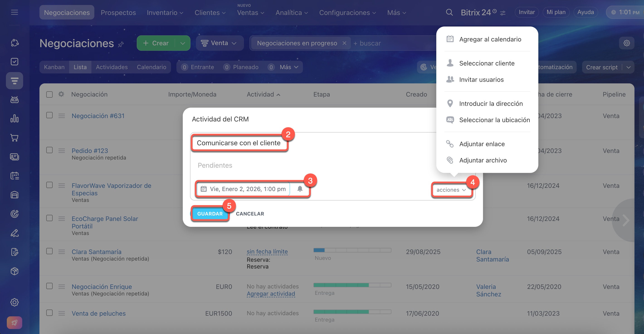Image resolution: width=644 pixels, height=334 pixels.
Task: Toggle the select-all checkbox in table header
Action: tap(49, 94)
